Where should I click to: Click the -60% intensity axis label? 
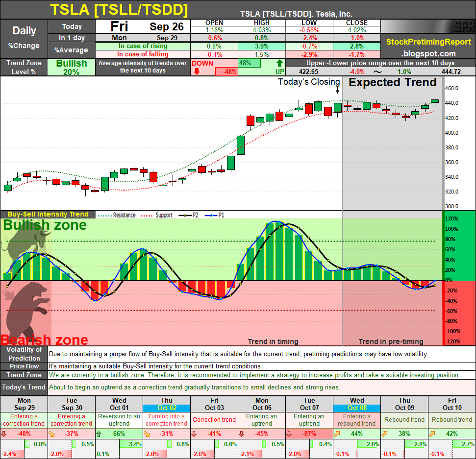(x=451, y=311)
